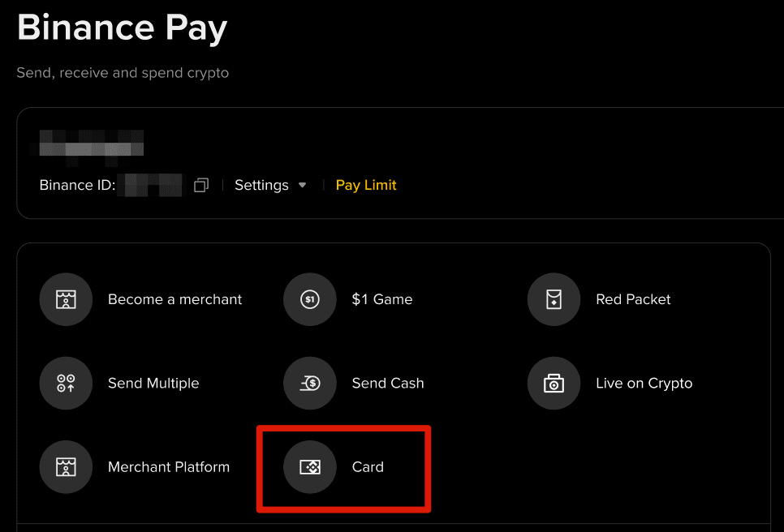This screenshot has height=532, width=784.
Task: Copy the Binance ID with copy icon
Action: click(x=201, y=186)
